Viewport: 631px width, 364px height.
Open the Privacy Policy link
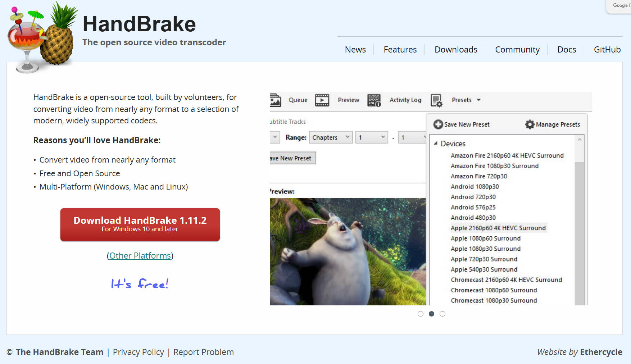point(139,352)
